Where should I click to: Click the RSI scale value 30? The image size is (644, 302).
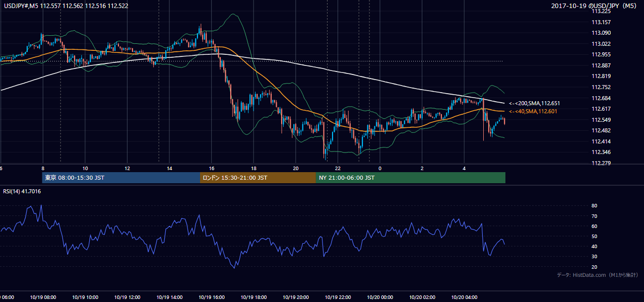pos(595,257)
